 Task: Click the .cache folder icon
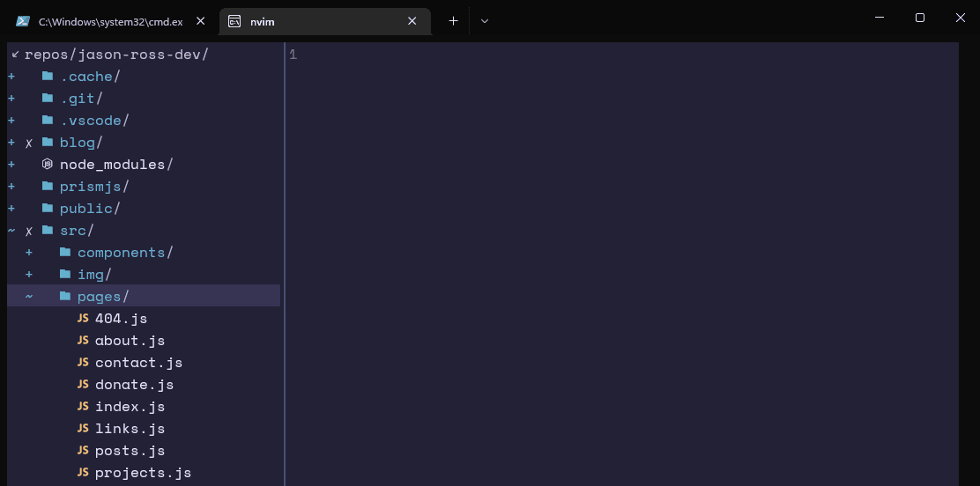48,77
